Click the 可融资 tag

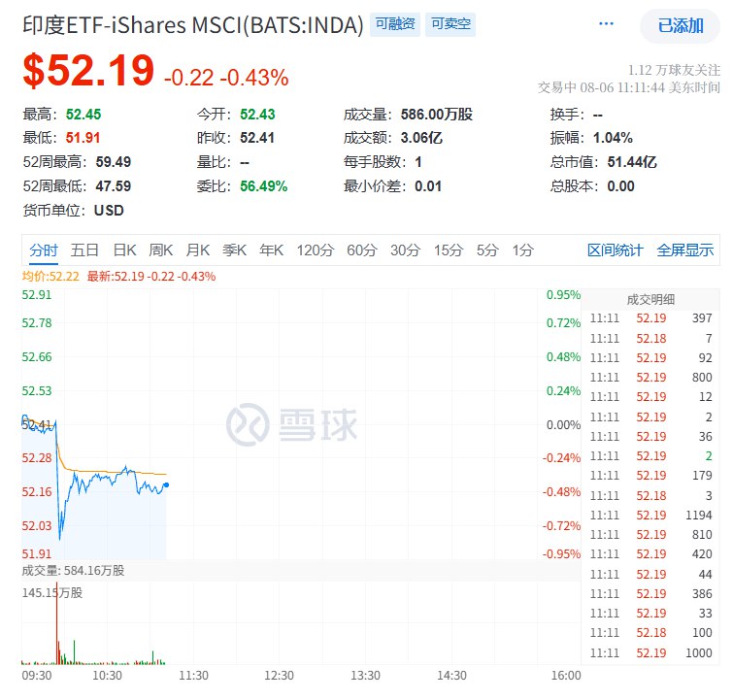click(395, 24)
